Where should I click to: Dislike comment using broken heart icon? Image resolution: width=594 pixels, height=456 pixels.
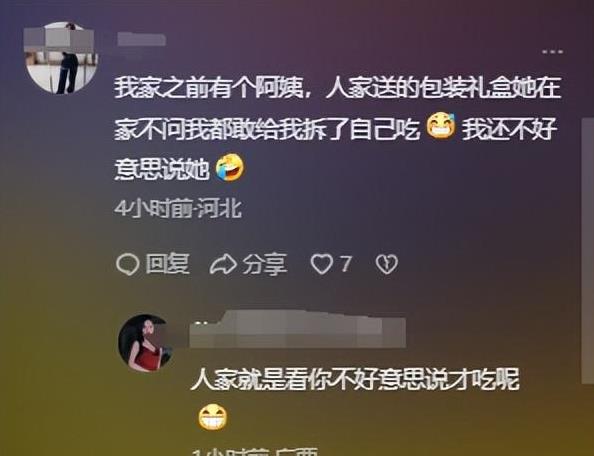[x=386, y=264]
